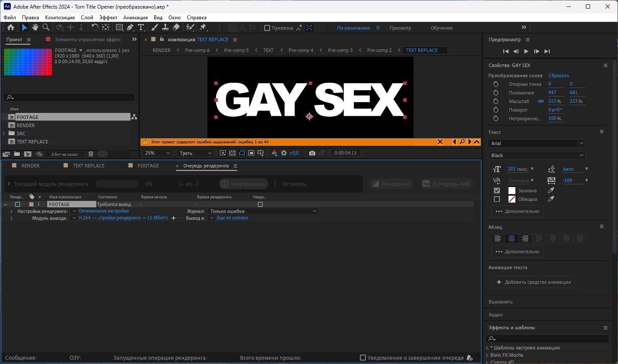Choose the Horizontal Type tool

click(x=141, y=27)
